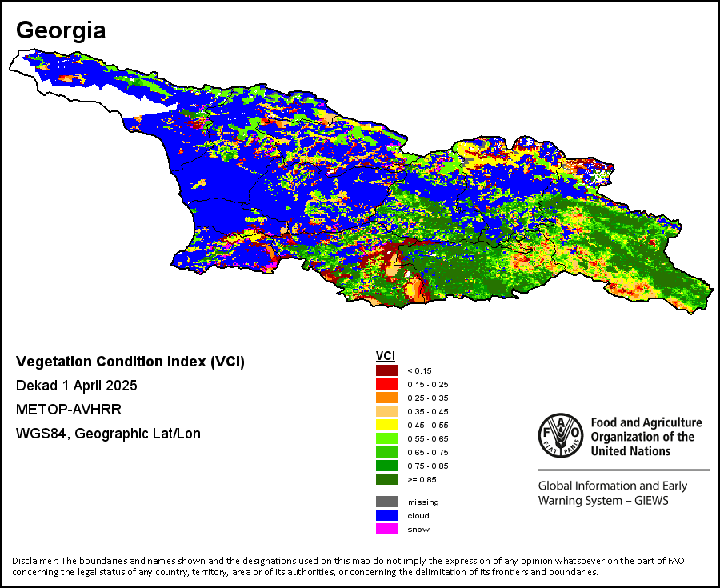Viewport: 720px width, 588px height.
Task: Click the METOP-AVHRR sensor label
Action: click(x=69, y=410)
